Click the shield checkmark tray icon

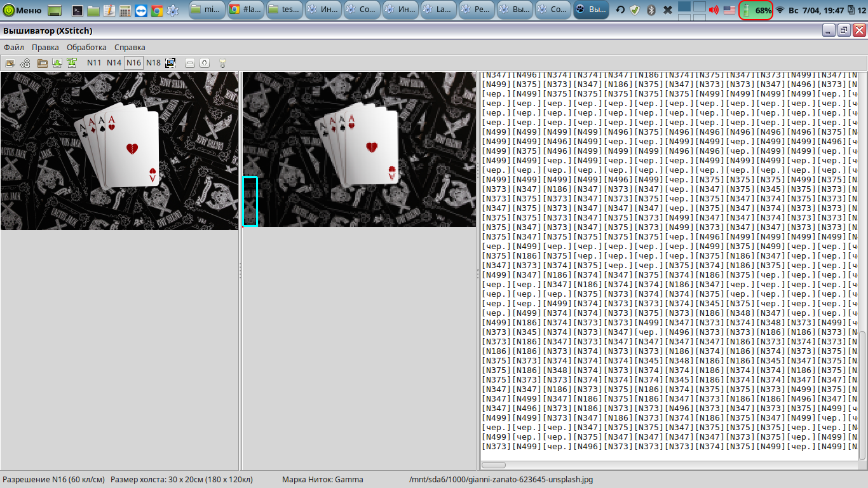pos(635,10)
